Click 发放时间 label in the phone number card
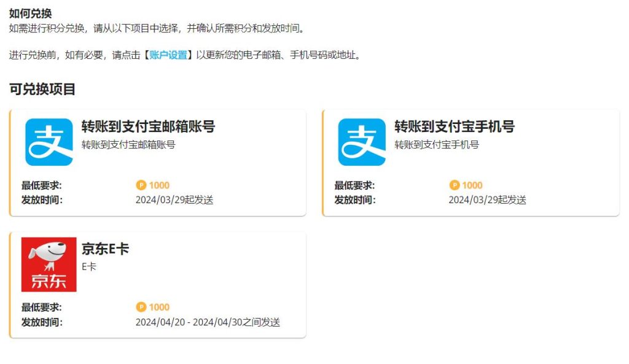The image size is (629, 364). coord(354,199)
